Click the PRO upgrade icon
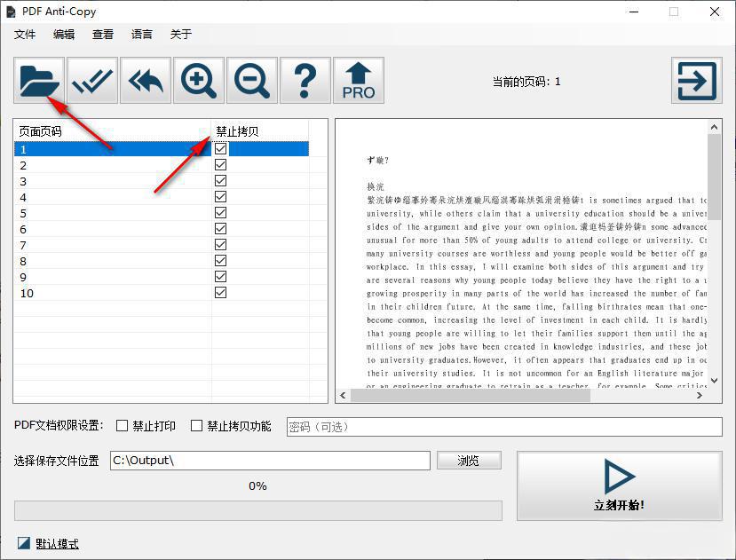 coord(358,80)
